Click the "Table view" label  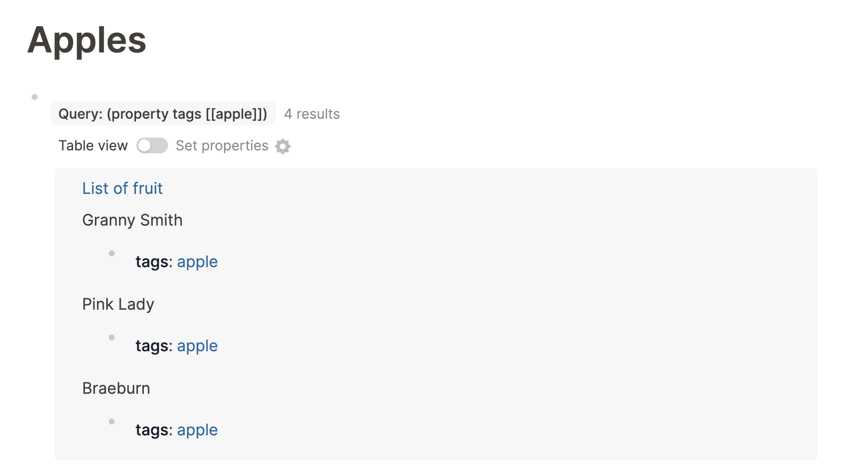(x=92, y=145)
